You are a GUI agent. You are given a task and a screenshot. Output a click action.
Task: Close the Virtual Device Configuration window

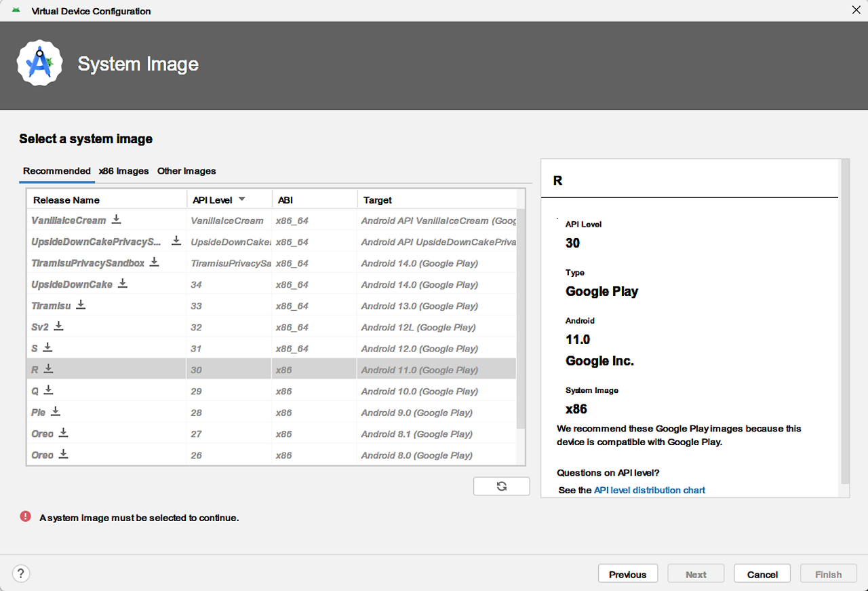(x=856, y=9)
